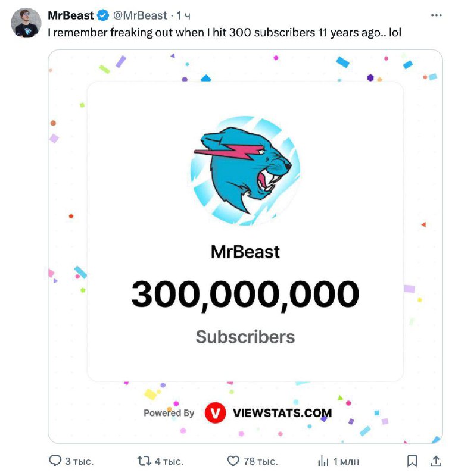The image size is (455, 476).
Task: Open the three-dot more options menu
Action: coord(437,15)
